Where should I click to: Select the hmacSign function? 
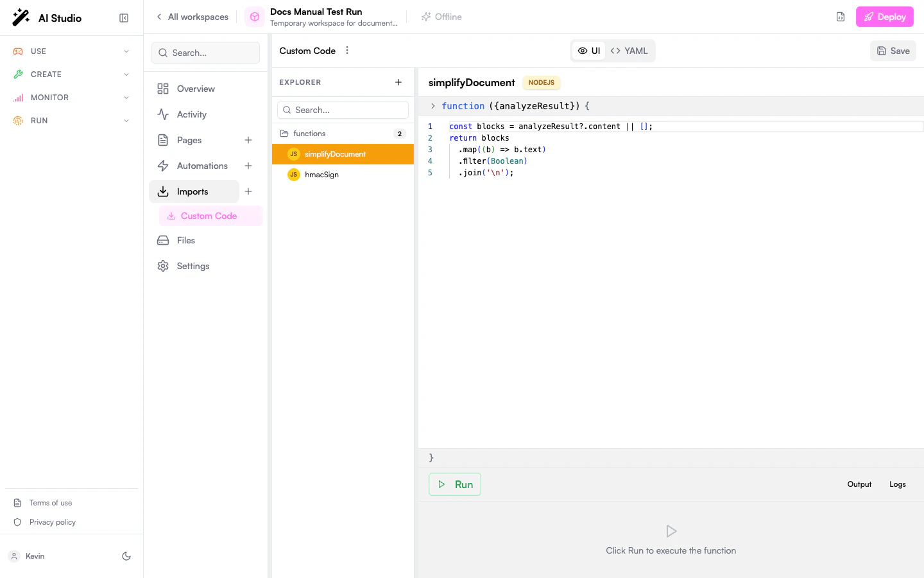click(x=343, y=175)
